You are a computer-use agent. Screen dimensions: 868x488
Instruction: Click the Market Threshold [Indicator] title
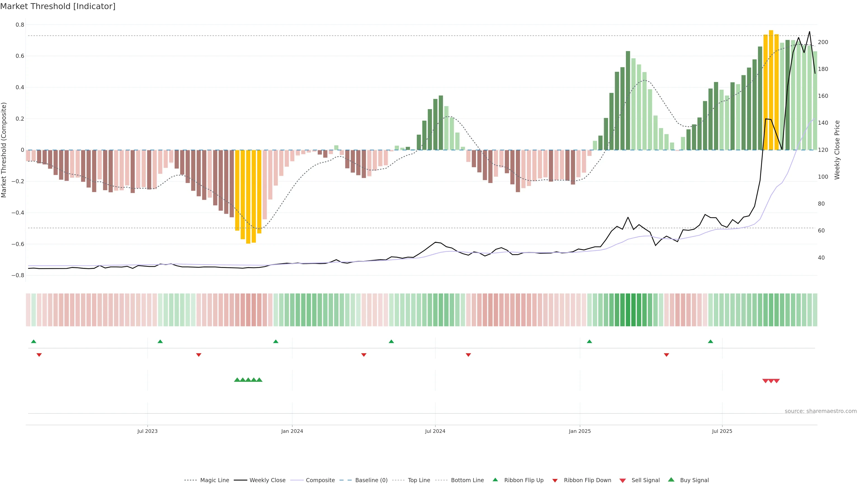[x=58, y=6]
